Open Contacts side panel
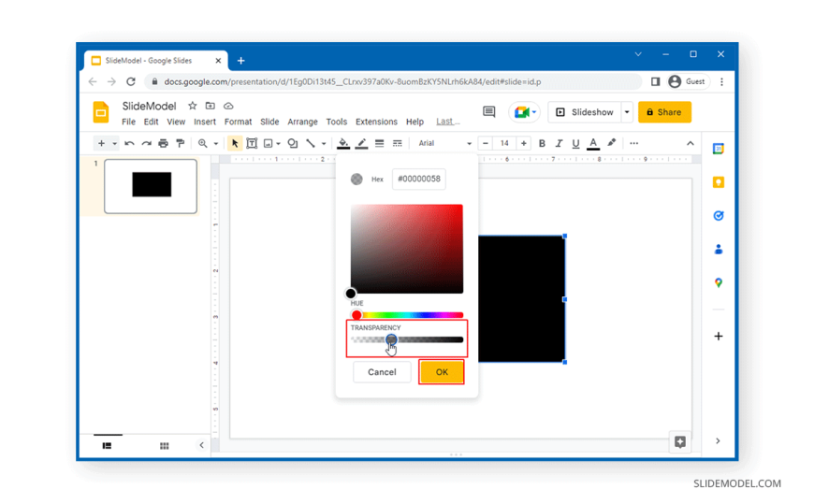Screen dimensions: 814x504 pos(719,250)
